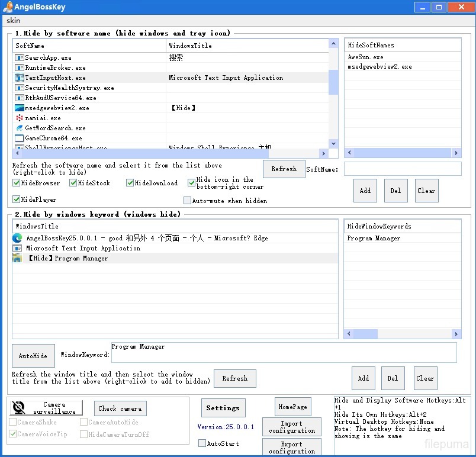
Task: Enable the AutoStart checkbox
Action: coord(202,443)
